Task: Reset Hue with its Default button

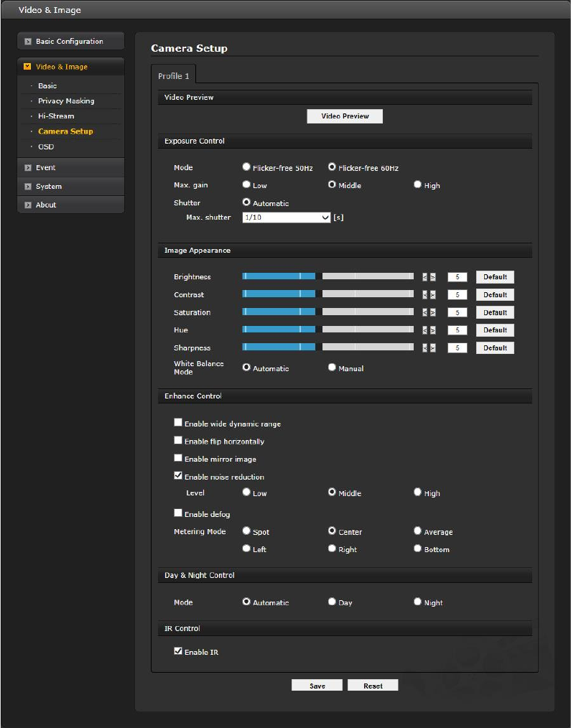Action: coord(495,330)
